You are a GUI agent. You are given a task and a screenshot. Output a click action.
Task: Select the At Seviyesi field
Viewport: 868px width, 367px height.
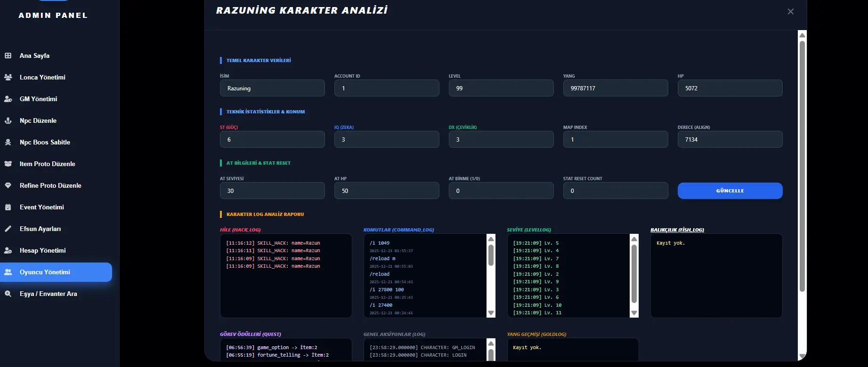(x=272, y=191)
